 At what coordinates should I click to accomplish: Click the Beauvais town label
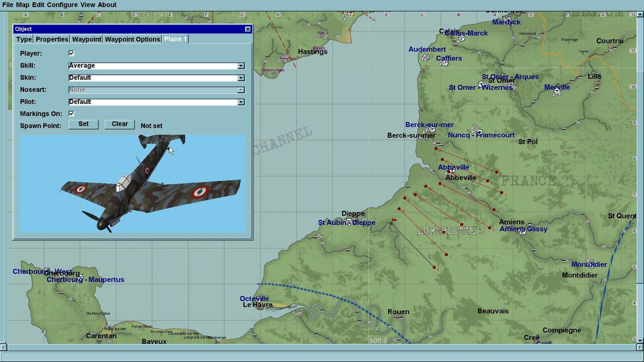pyautogui.click(x=493, y=311)
